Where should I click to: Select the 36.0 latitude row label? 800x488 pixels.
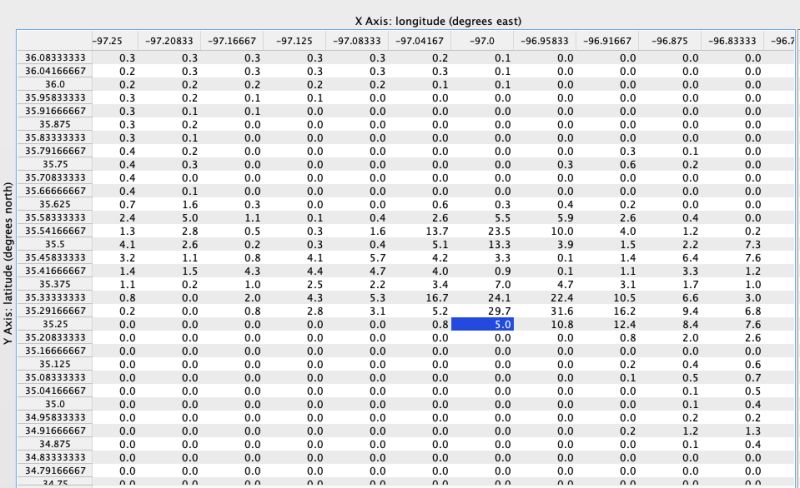pos(55,84)
